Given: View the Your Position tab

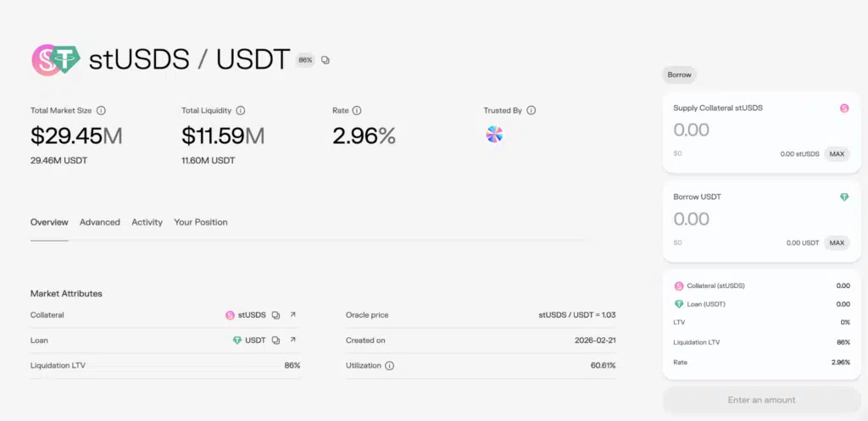Looking at the screenshot, I should [x=201, y=222].
